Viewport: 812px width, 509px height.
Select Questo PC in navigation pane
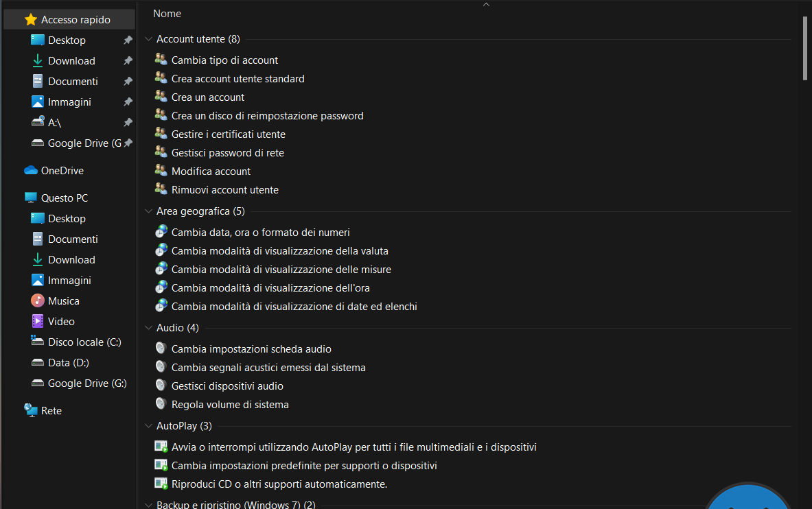pos(65,198)
